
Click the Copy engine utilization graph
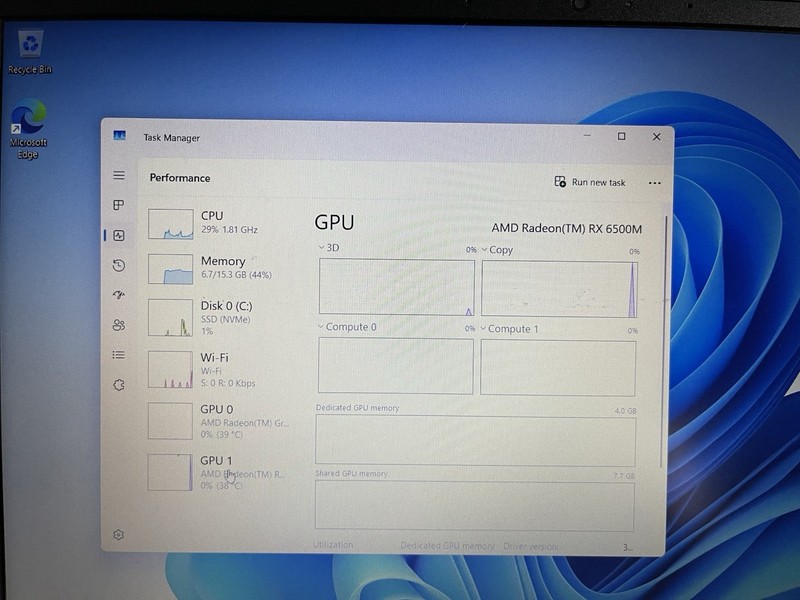pyautogui.click(x=559, y=289)
